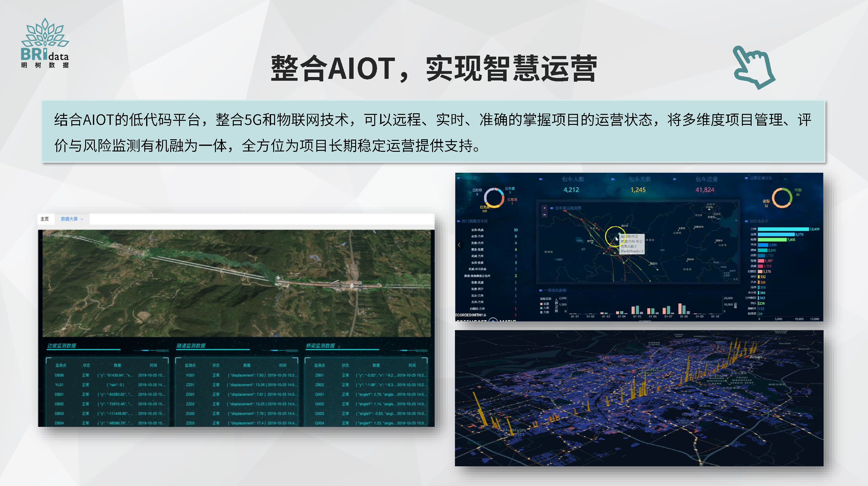Click the 包车天数 value 1,245

tap(638, 190)
